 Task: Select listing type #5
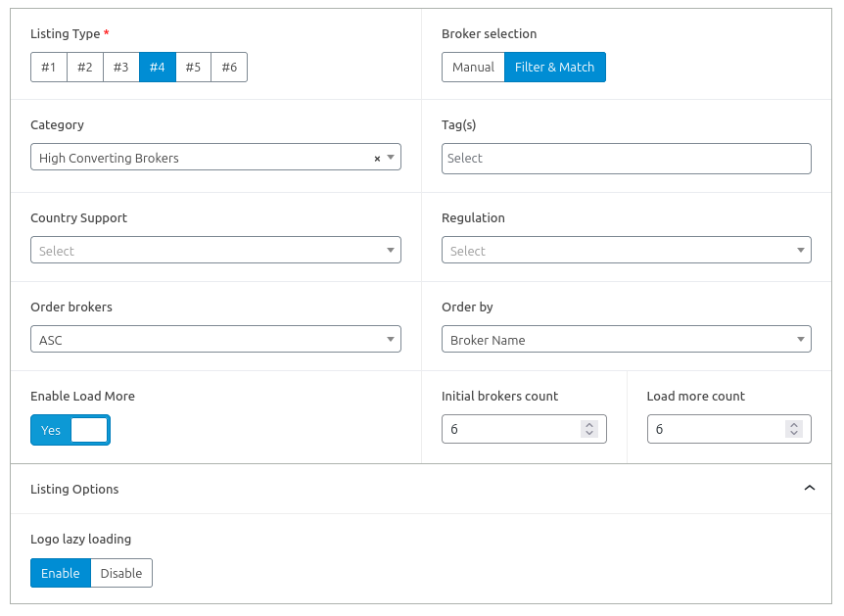pyautogui.click(x=193, y=67)
